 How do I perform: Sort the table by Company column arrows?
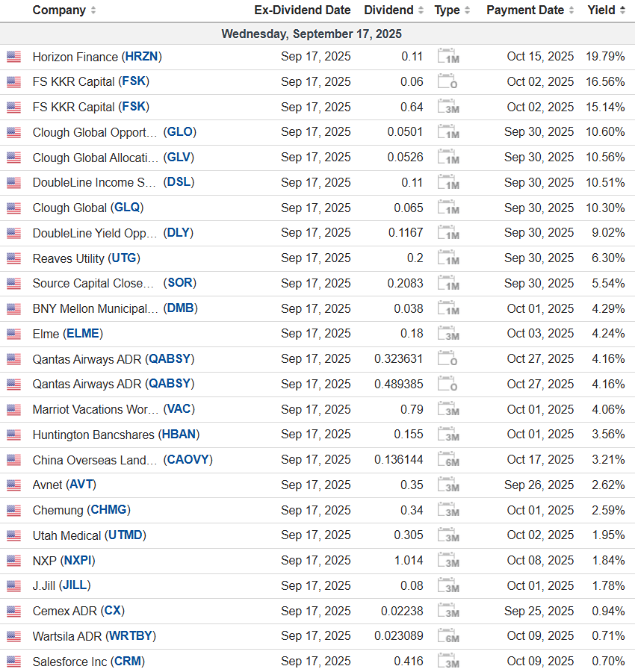93,10
